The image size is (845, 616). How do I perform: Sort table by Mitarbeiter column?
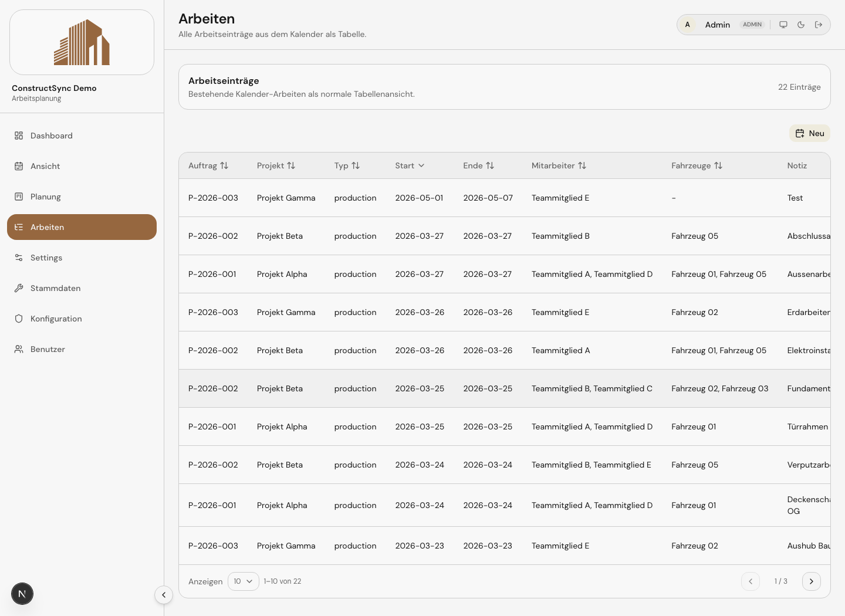pos(559,165)
